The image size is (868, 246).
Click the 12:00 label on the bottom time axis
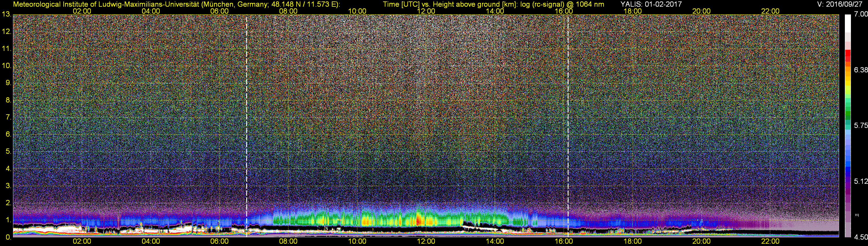click(x=426, y=241)
